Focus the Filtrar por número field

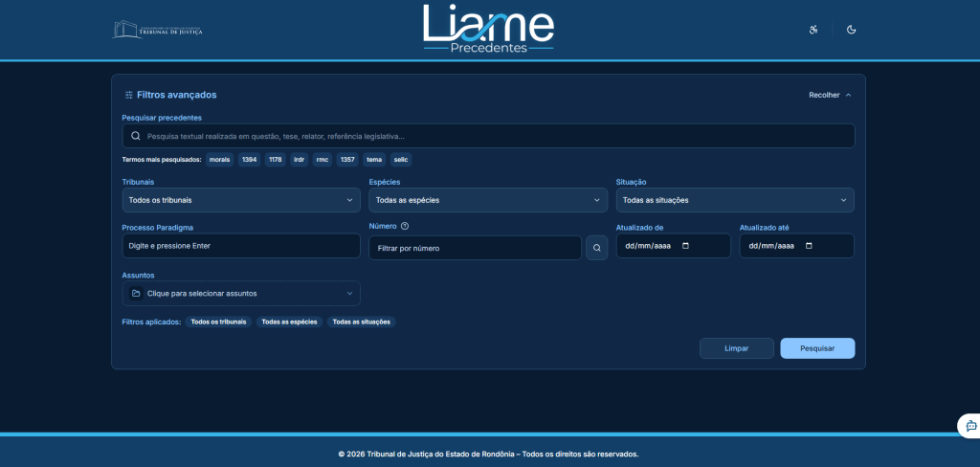click(476, 248)
